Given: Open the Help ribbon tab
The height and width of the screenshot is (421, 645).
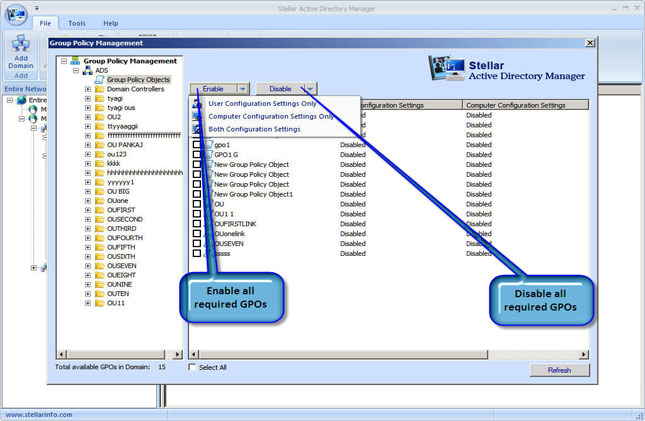Looking at the screenshot, I should point(111,23).
